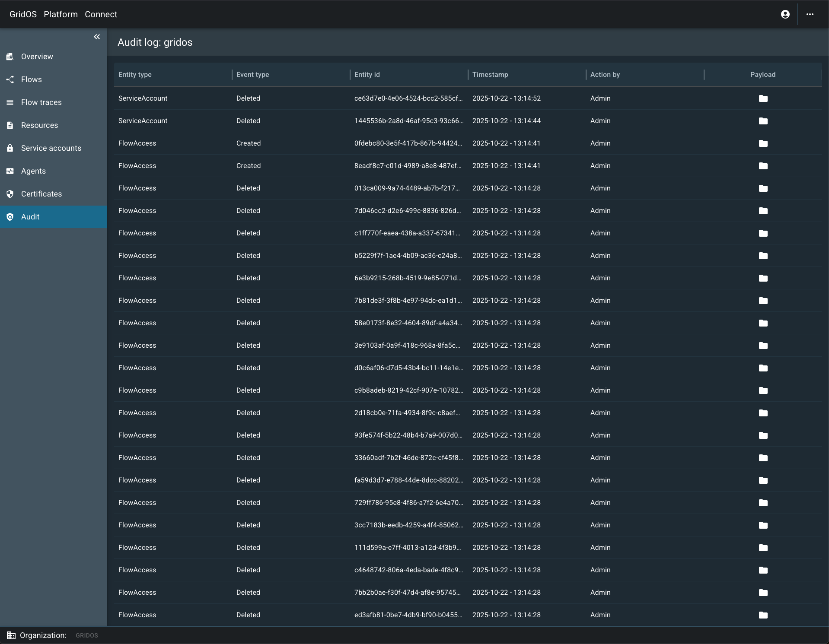Click the Resources document icon
Screen dimensions: 829x644
point(10,125)
